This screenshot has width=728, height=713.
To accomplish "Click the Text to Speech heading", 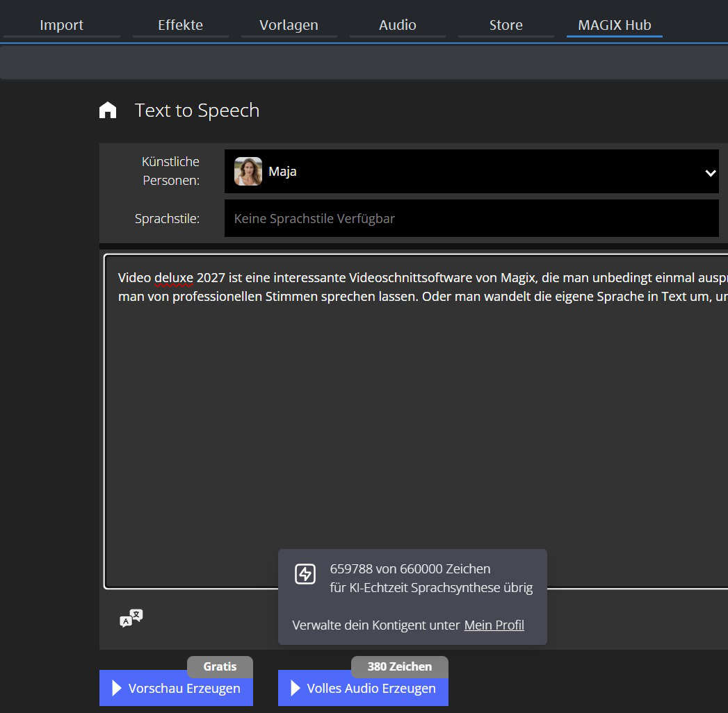I will [197, 110].
